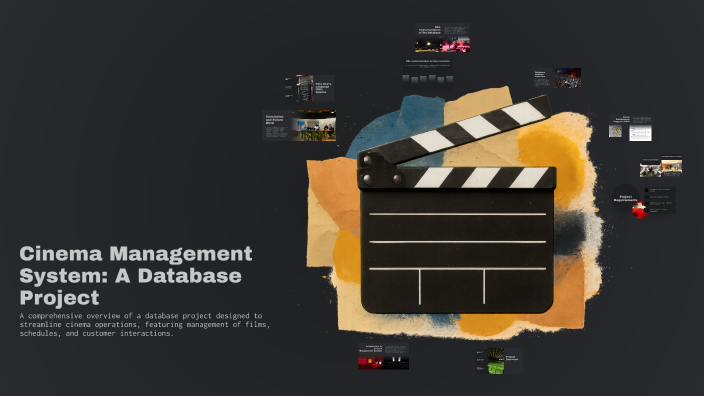
Task: Select the comprehensive overview subtitle paragraph
Action: tap(145, 325)
